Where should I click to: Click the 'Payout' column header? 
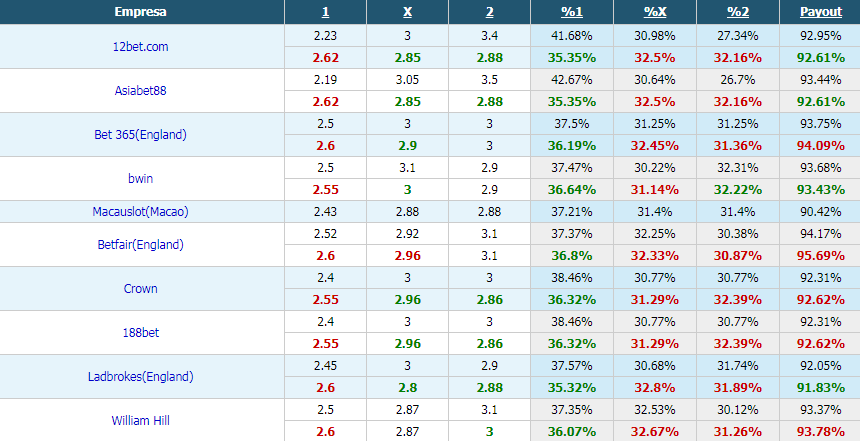pyautogui.click(x=821, y=12)
